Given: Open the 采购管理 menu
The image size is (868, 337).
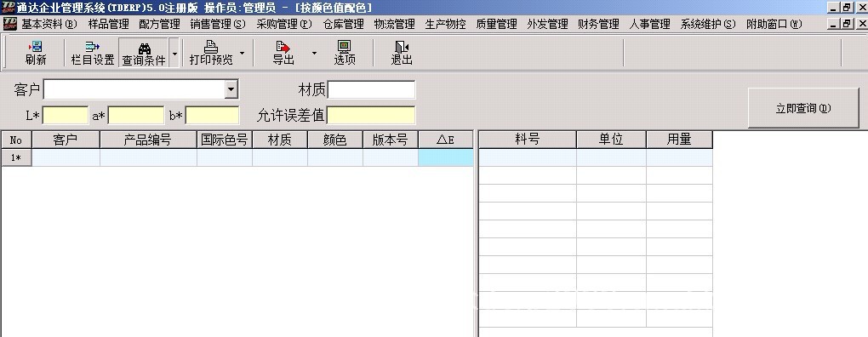Looking at the screenshot, I should click(x=284, y=25).
